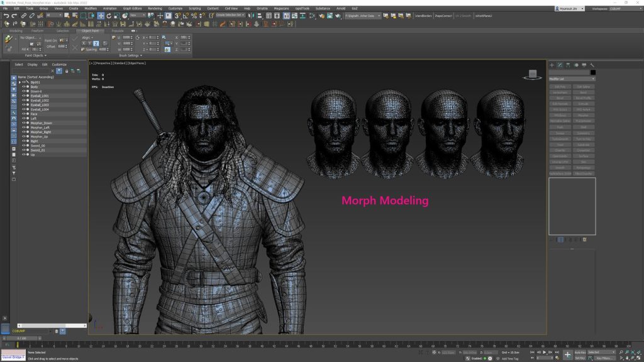
Task: Open the selection filter All dropdown
Action: point(53,15)
